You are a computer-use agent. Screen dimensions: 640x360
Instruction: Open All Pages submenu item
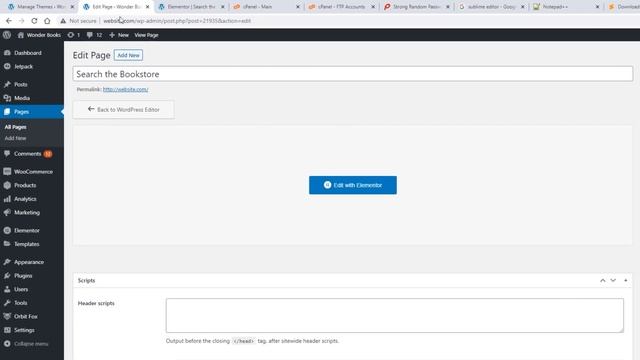coord(16,127)
